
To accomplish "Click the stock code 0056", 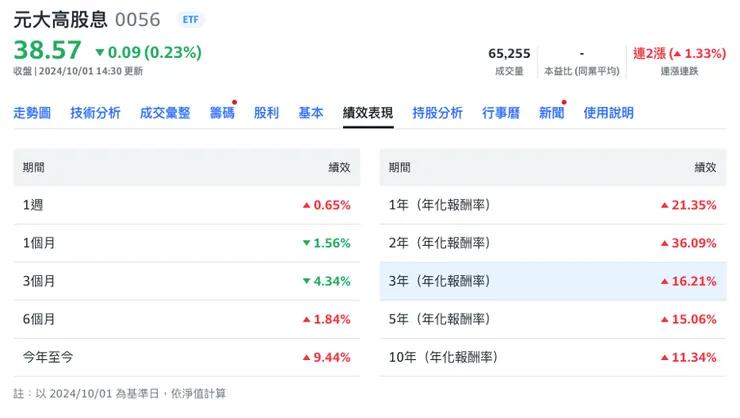I will [138, 20].
